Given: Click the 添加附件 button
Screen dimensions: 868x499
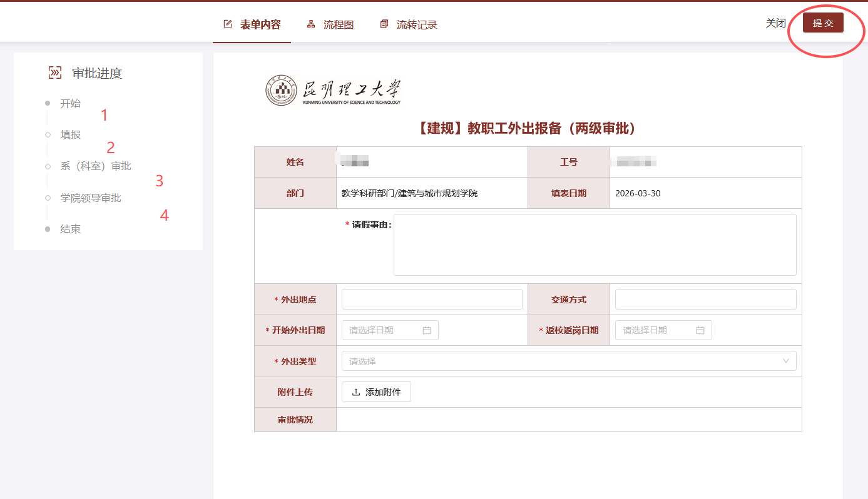Looking at the screenshot, I should coord(376,392).
